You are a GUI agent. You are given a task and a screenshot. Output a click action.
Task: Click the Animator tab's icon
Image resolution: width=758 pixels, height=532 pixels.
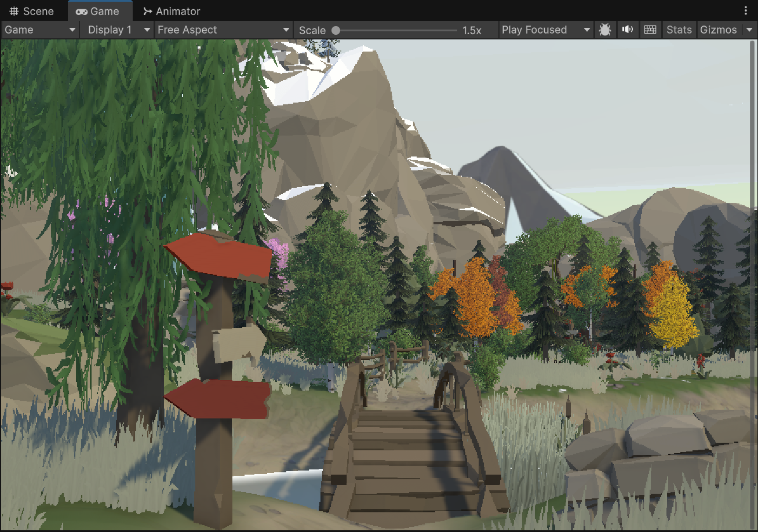pyautogui.click(x=148, y=12)
